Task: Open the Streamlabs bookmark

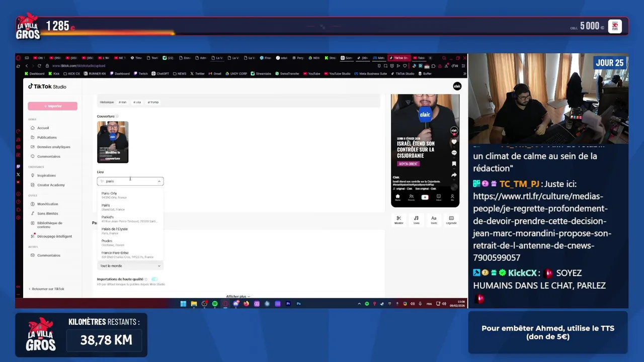Action: tap(261, 73)
